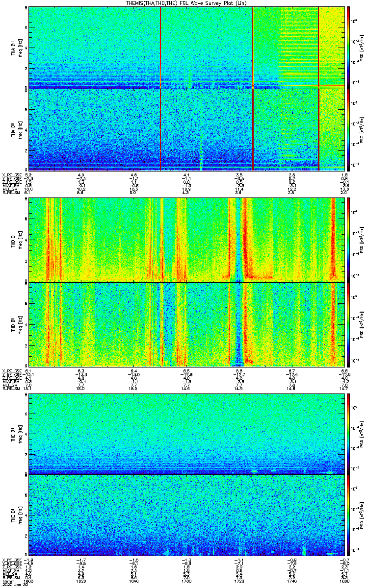Click the color bar beside THE BL panel

coord(349,434)
